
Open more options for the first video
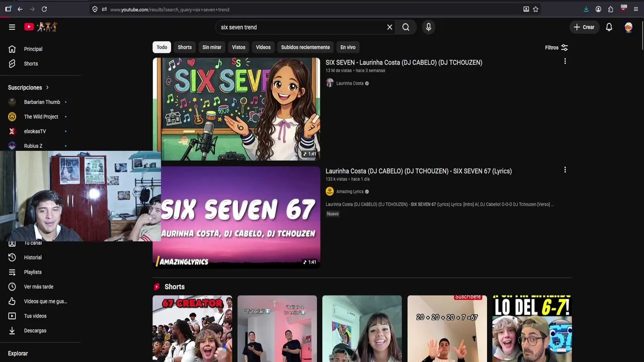click(565, 61)
